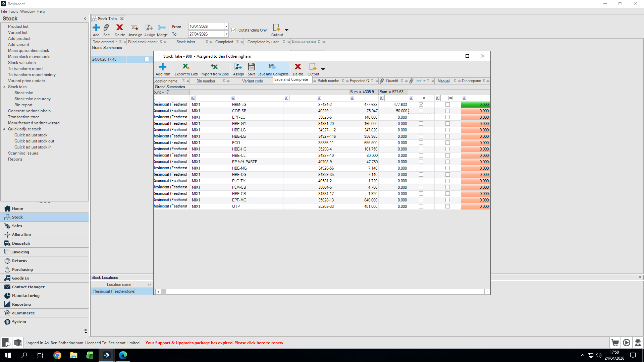Uncheck the Outstanding Only checkbox

click(x=234, y=30)
